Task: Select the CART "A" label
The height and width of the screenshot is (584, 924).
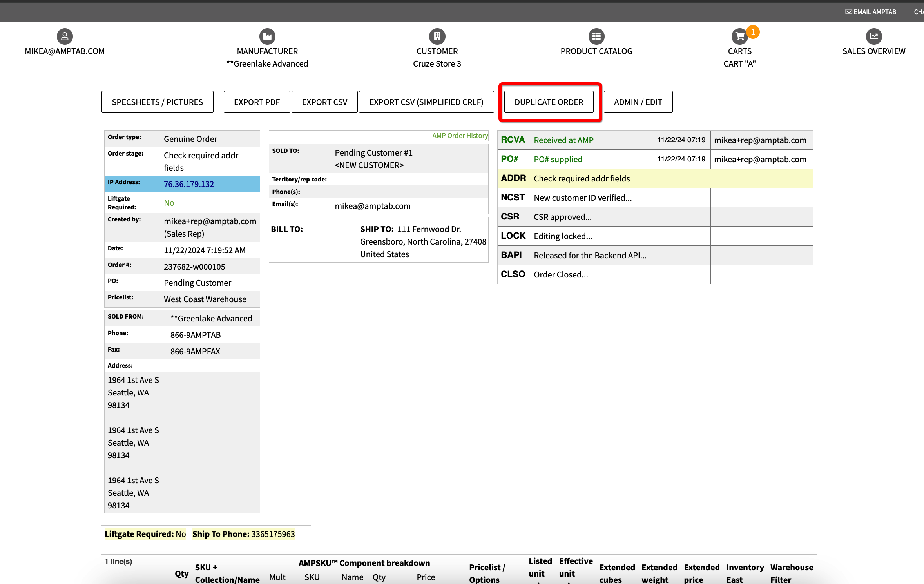Action: 739,64
